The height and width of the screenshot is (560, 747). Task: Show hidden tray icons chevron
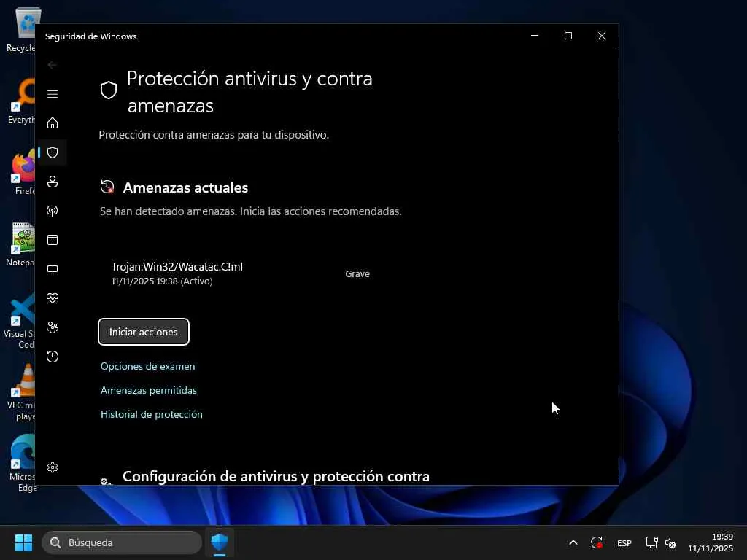(x=573, y=542)
